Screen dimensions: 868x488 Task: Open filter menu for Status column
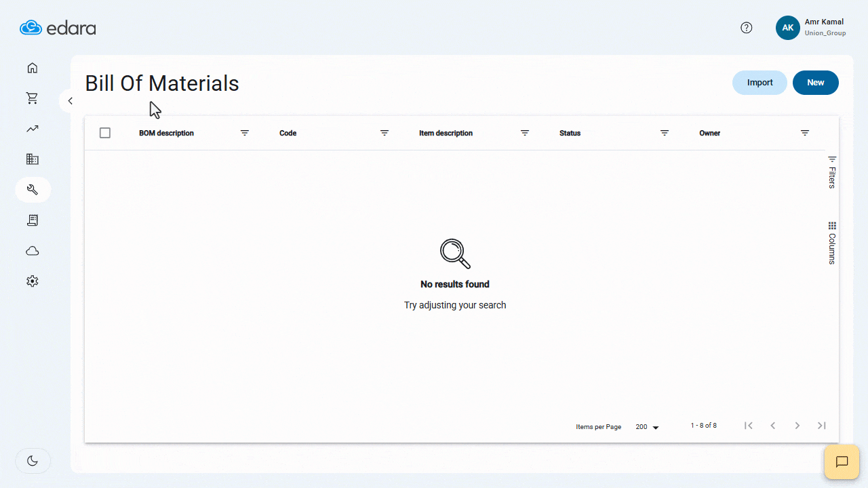(665, 133)
